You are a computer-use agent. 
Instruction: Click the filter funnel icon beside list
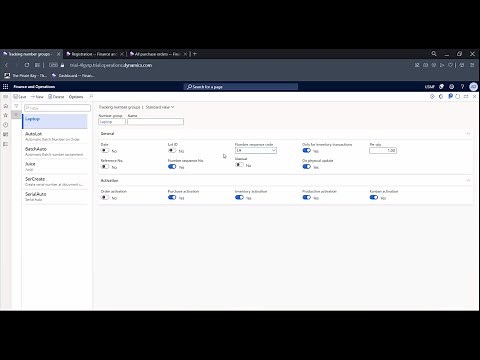point(16,106)
